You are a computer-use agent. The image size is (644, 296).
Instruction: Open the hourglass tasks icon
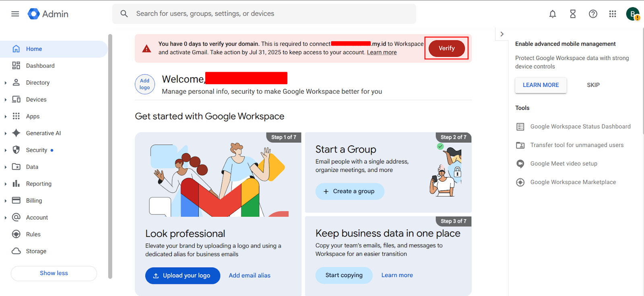point(573,14)
